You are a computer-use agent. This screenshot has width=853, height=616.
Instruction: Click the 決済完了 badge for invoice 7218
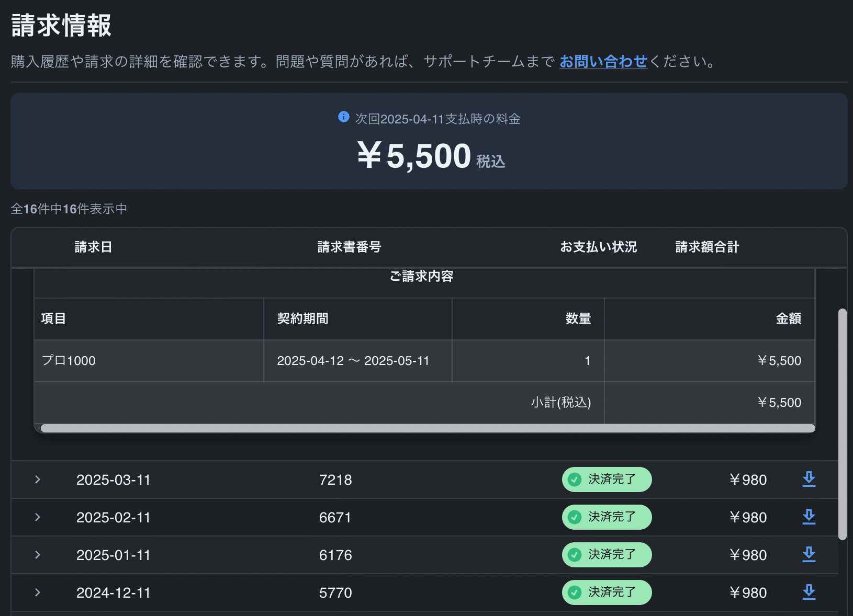607,480
